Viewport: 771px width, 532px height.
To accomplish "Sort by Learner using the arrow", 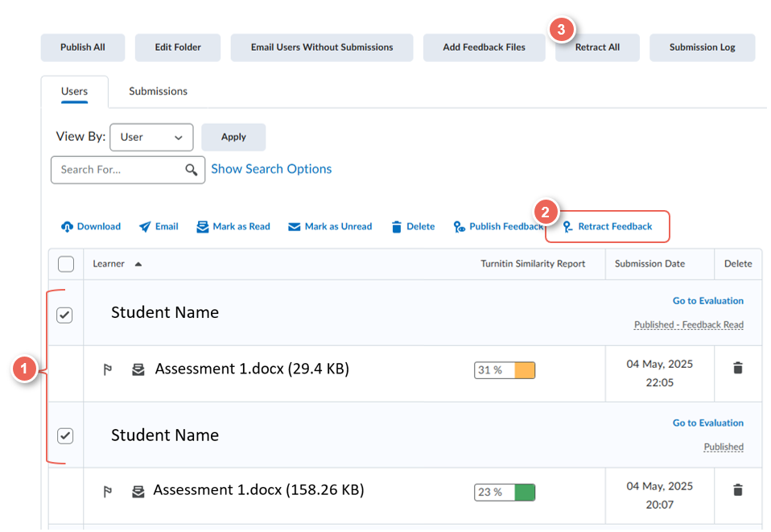I will click(x=138, y=265).
